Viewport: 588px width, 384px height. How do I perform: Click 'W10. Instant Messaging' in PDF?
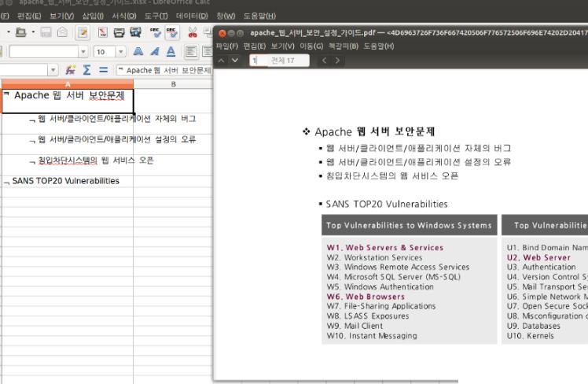[x=372, y=336]
